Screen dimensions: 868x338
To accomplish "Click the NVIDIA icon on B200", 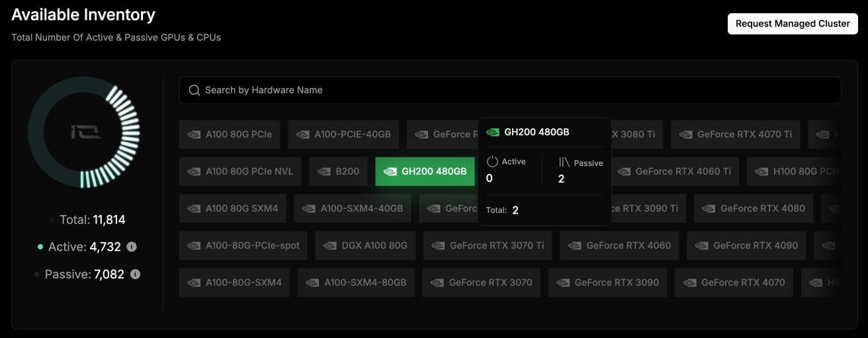I will pos(324,171).
